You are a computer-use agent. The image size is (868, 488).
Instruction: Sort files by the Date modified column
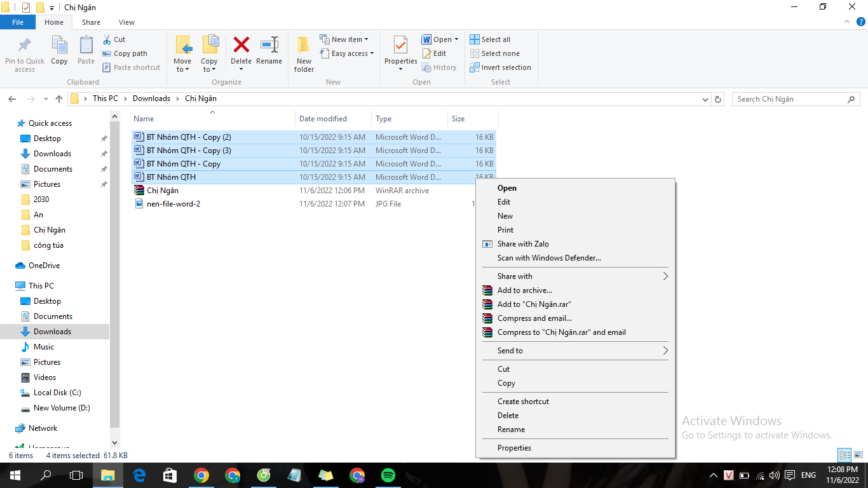pyautogui.click(x=334, y=119)
